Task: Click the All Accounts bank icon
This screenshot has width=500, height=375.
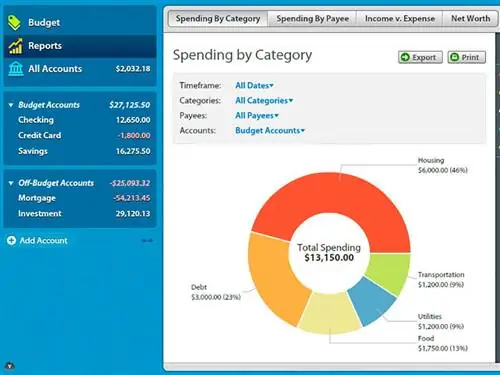Action: (x=16, y=69)
